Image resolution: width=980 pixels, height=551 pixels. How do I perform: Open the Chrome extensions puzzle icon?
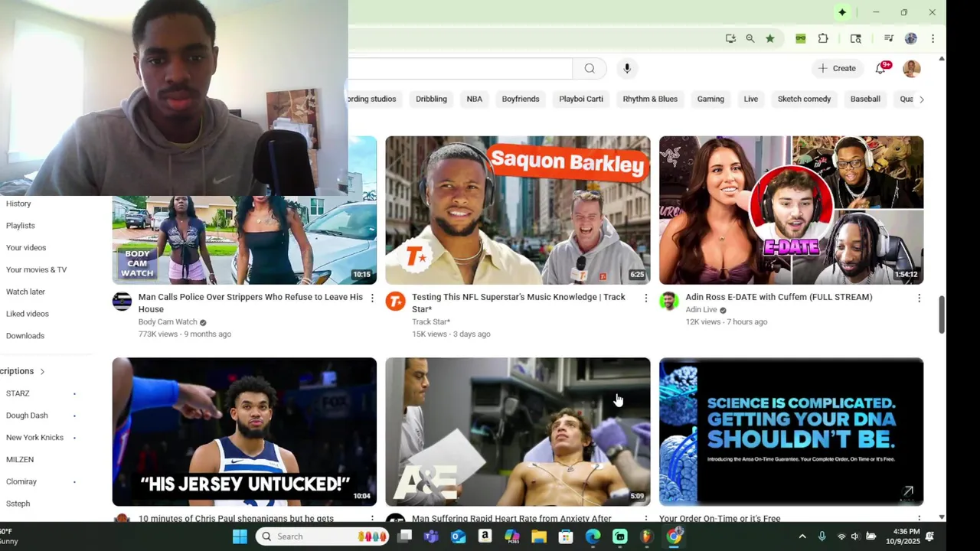(x=823, y=38)
